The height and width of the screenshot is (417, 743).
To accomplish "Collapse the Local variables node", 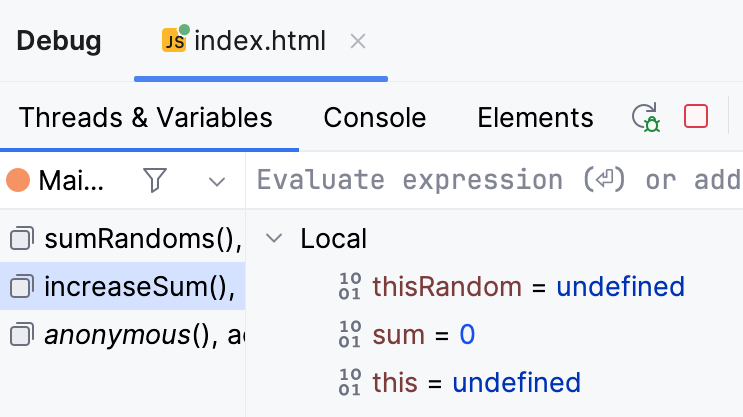I will pos(274,239).
